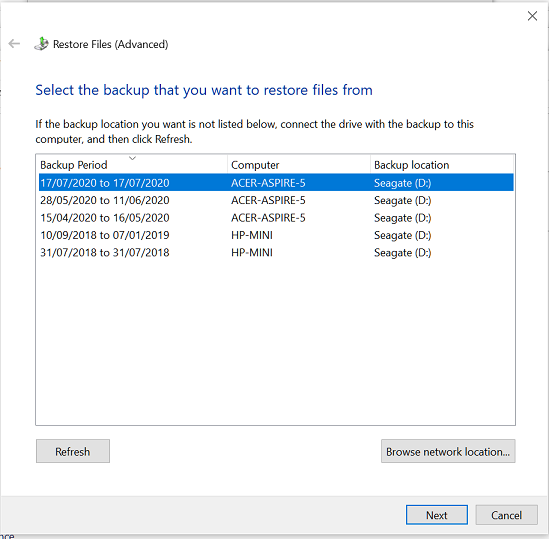Click the Restore Files wizard icon

pos(41,44)
